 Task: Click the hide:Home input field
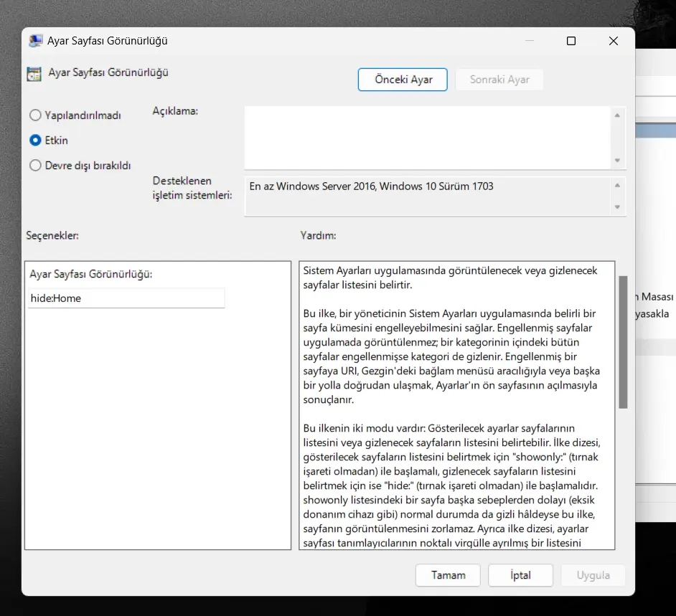[126, 298]
